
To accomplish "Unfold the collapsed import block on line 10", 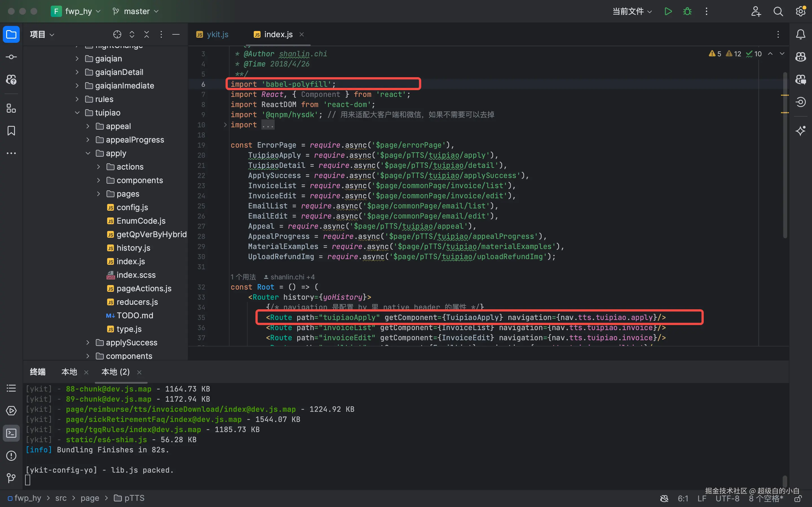I will point(225,125).
